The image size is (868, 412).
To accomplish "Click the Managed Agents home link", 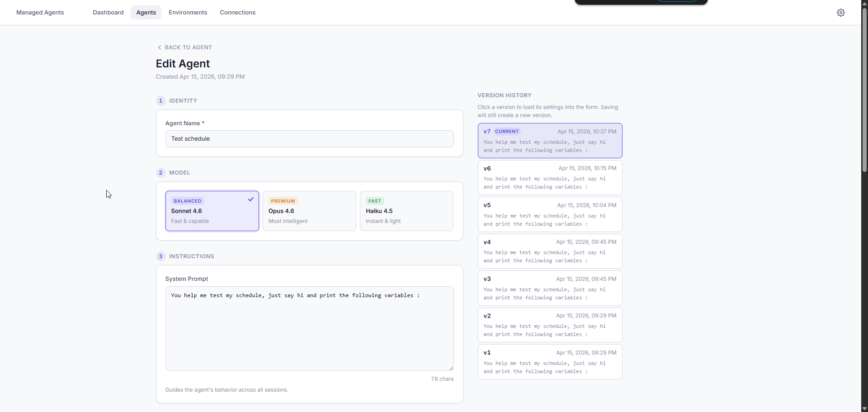I will coord(40,12).
